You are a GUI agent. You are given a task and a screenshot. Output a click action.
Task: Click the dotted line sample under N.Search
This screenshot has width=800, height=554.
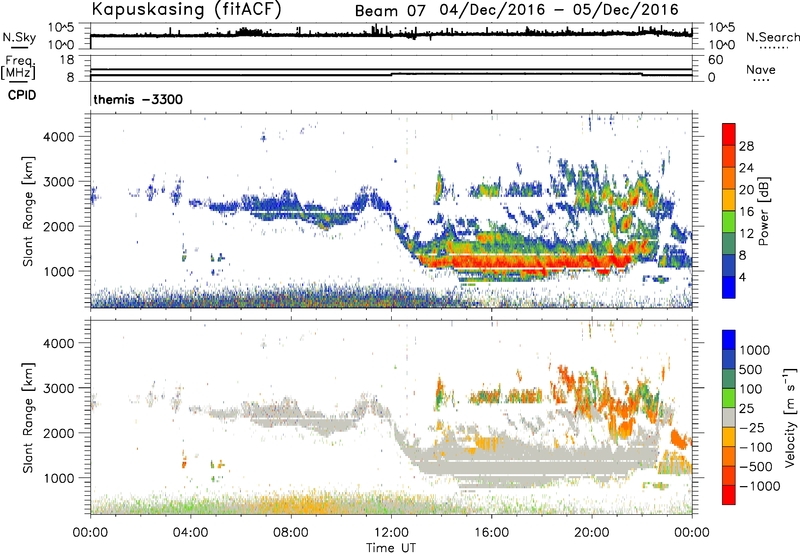click(774, 48)
